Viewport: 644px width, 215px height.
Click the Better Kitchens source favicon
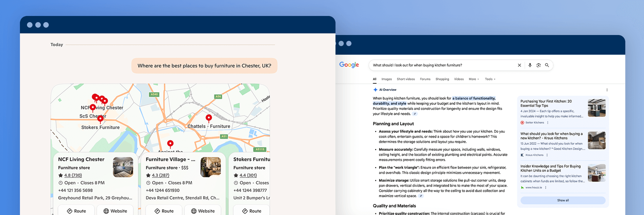pyautogui.click(x=522, y=123)
